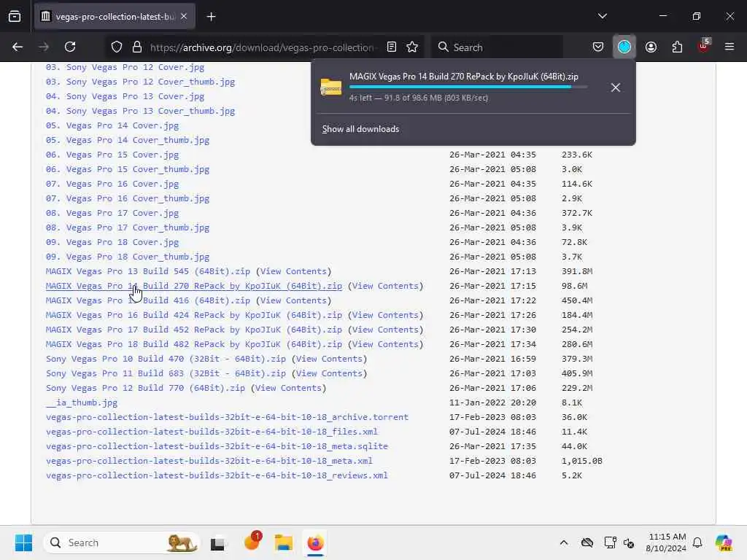Viewport: 747px width, 560px height.
Task: Open the Firefox account icon
Action: [651, 47]
